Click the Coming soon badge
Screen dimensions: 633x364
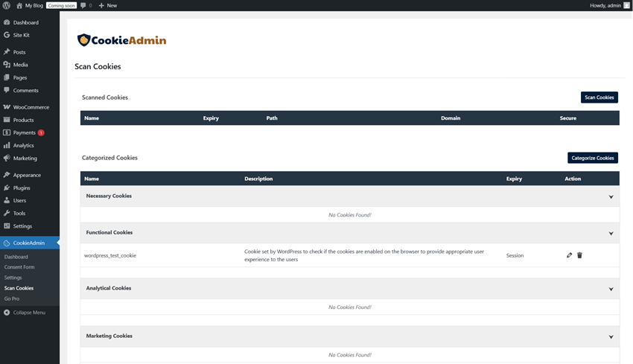coord(61,5)
